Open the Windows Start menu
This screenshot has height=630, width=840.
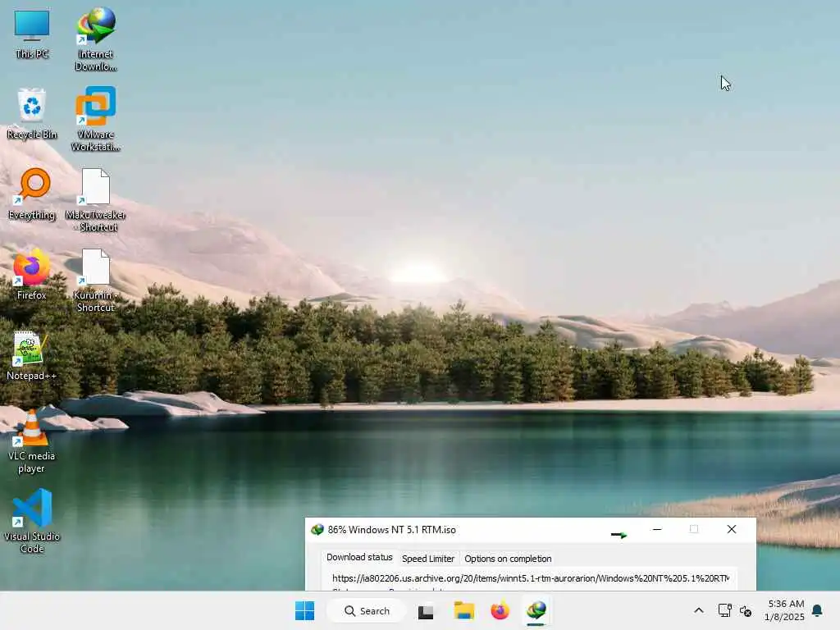click(305, 610)
